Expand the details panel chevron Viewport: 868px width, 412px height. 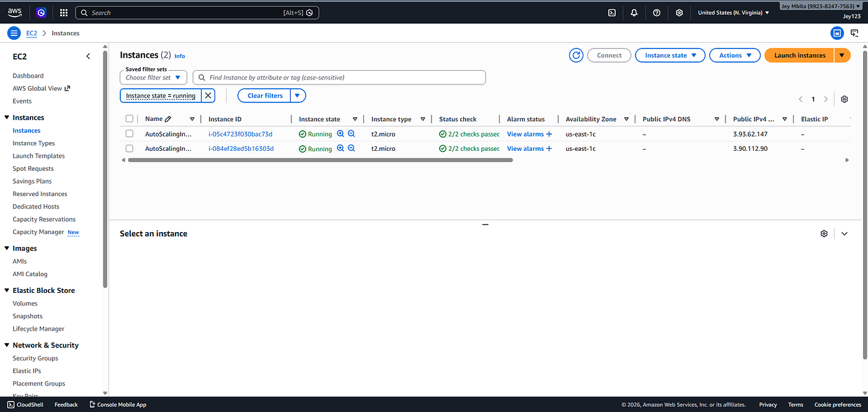point(844,233)
